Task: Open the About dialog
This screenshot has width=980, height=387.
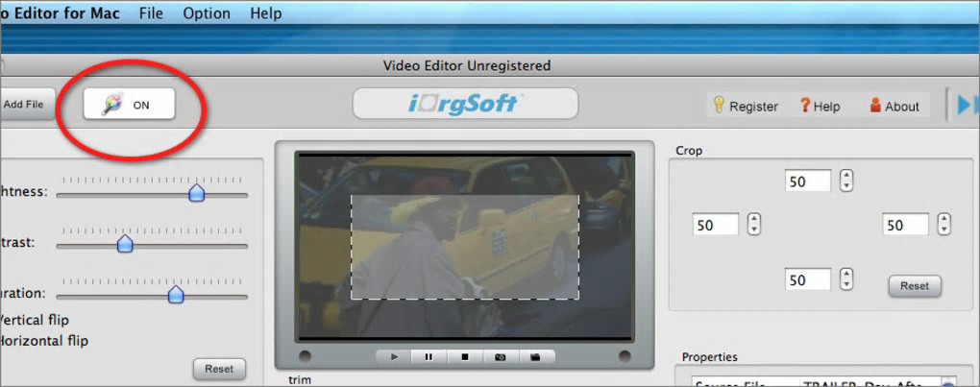Action: pos(895,106)
